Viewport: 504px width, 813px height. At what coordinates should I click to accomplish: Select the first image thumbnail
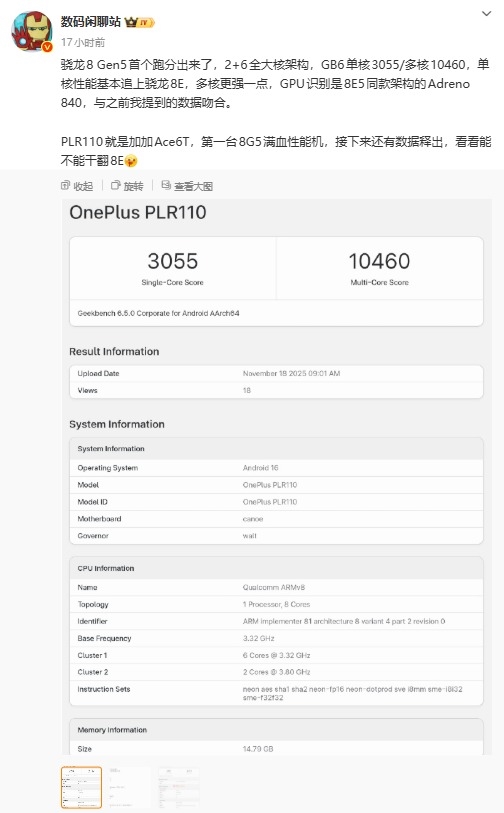[x=81, y=787]
